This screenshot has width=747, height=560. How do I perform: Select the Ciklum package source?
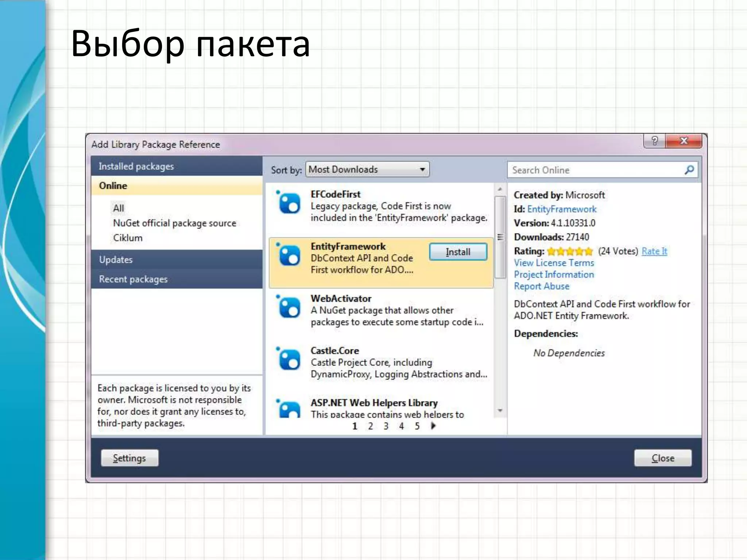pyautogui.click(x=128, y=238)
